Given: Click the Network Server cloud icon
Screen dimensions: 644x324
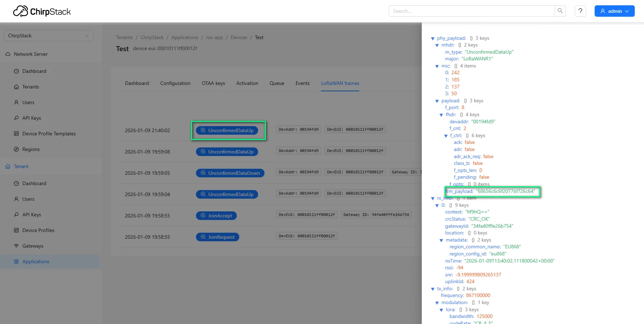Looking at the screenshot, I should pos(8,54).
